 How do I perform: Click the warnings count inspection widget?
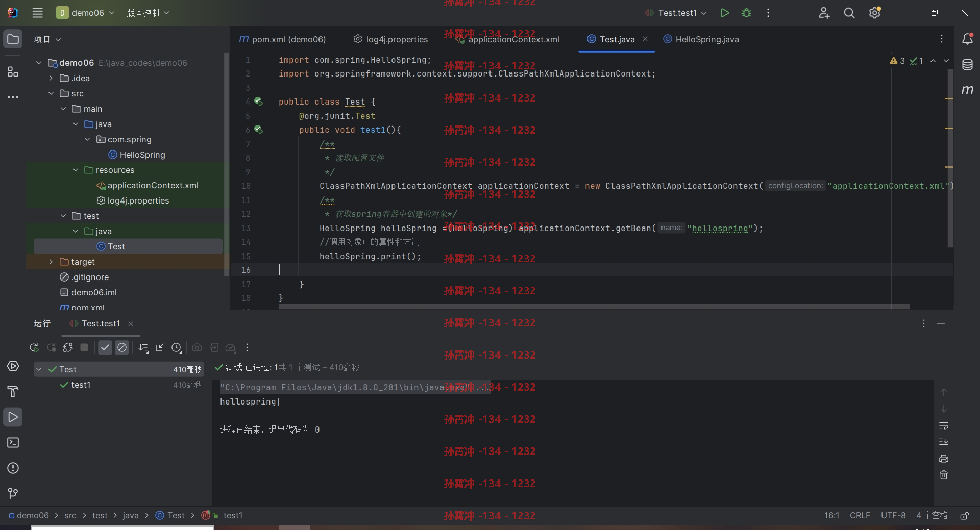[897, 61]
